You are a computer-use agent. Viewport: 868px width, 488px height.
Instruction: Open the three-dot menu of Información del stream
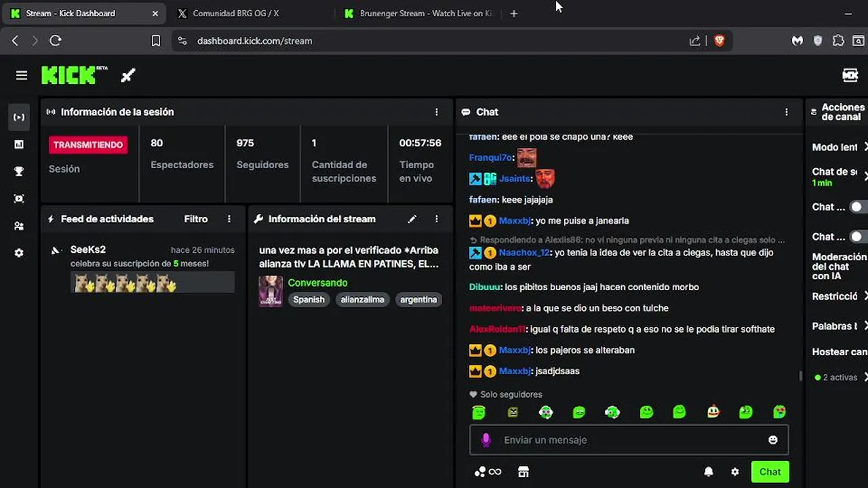point(437,219)
